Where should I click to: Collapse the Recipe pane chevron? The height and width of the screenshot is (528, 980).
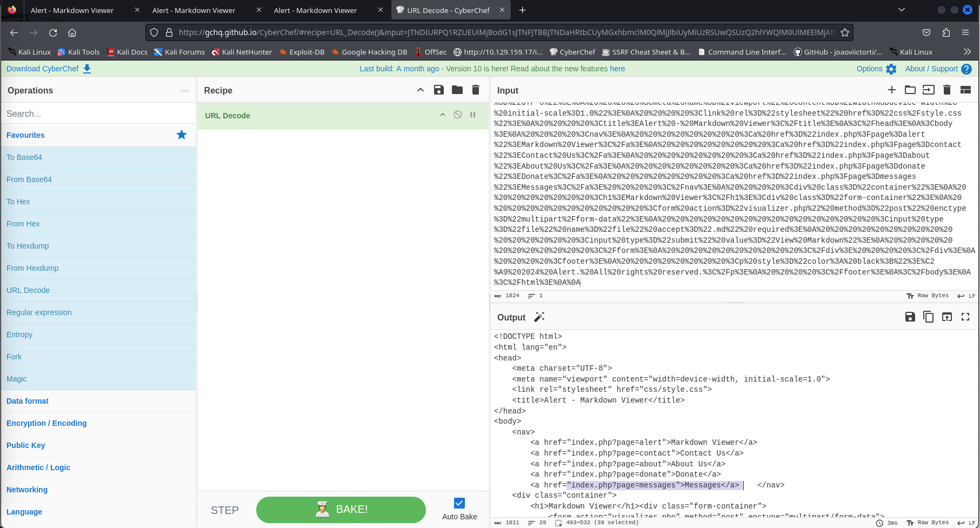pos(421,90)
